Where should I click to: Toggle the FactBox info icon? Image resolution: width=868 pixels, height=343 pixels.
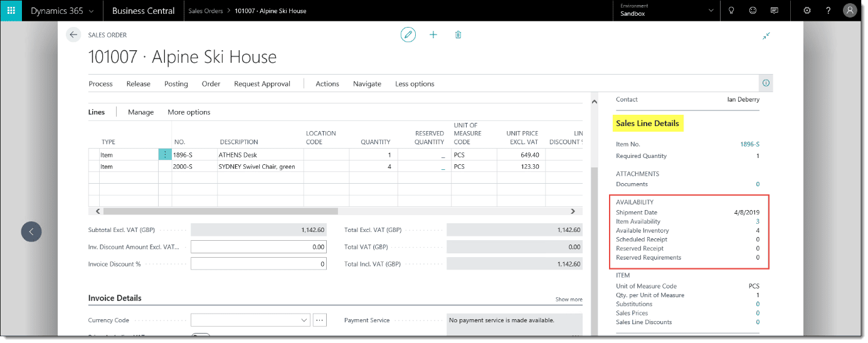click(766, 83)
